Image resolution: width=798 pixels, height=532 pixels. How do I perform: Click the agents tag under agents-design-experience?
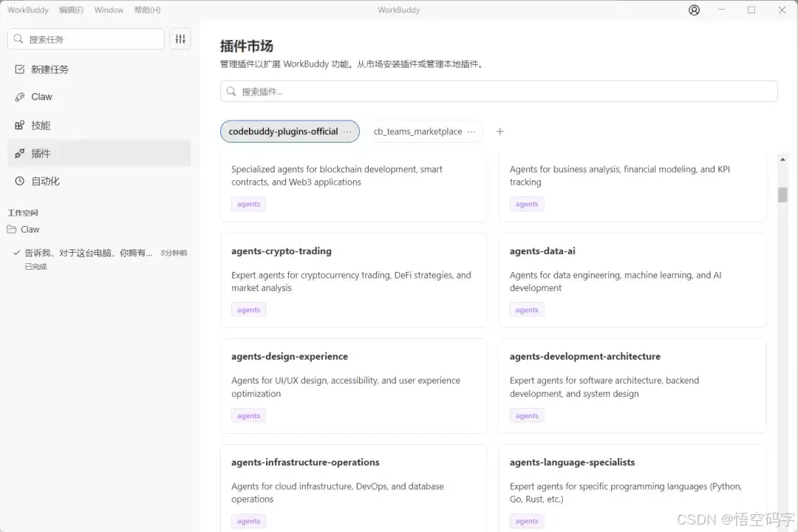click(248, 416)
